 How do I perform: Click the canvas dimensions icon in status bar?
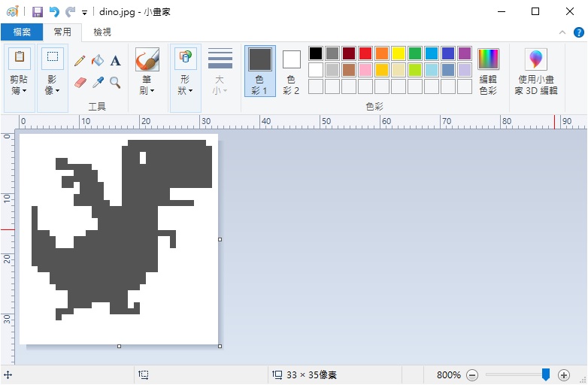277,374
